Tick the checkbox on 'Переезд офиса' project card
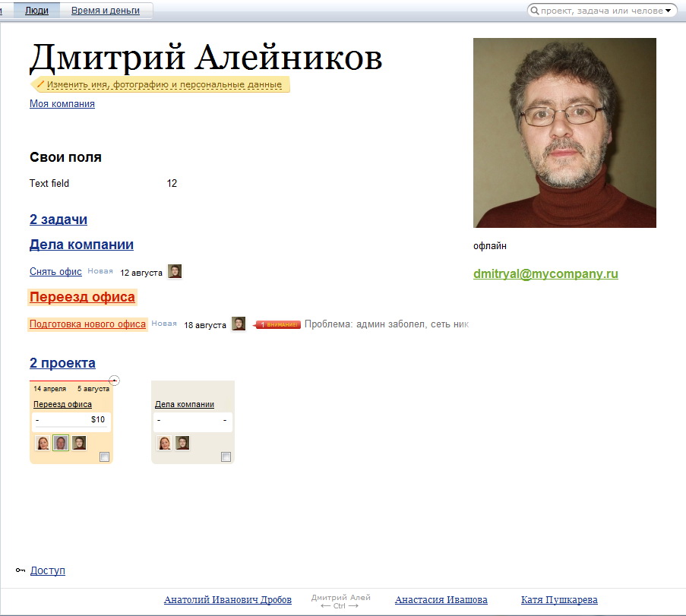 pyautogui.click(x=105, y=456)
